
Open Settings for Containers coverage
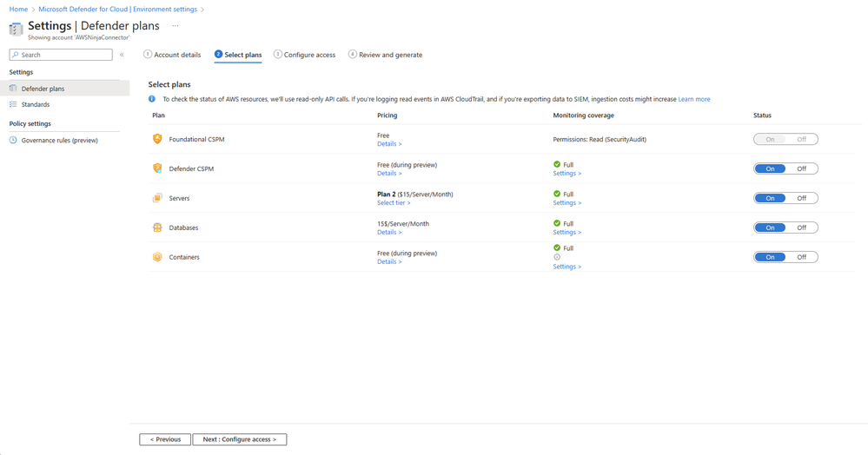[x=567, y=267]
